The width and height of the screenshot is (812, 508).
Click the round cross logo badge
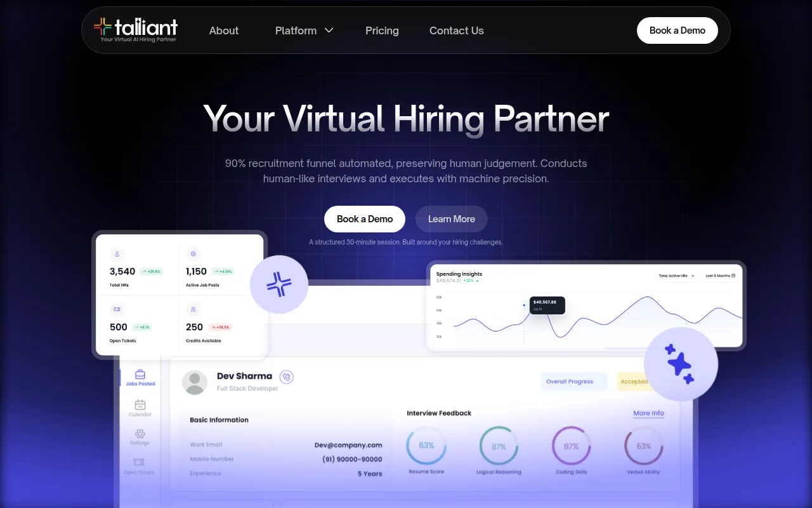(279, 284)
